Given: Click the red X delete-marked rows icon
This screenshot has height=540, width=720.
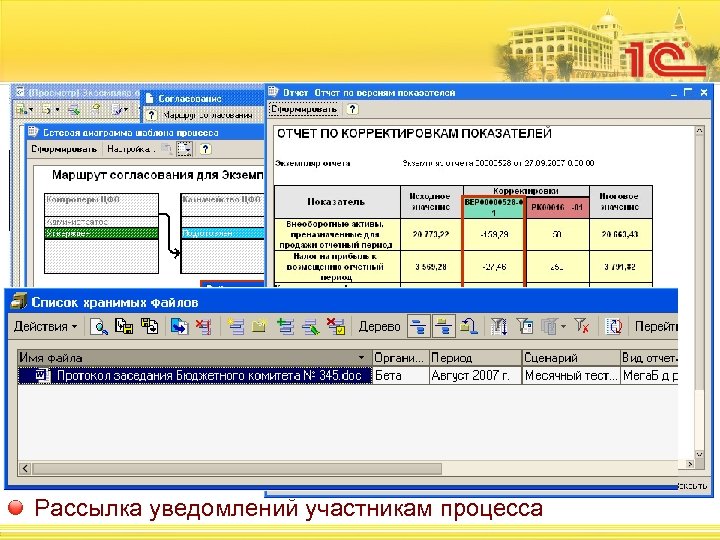Looking at the screenshot, I should tap(203, 326).
